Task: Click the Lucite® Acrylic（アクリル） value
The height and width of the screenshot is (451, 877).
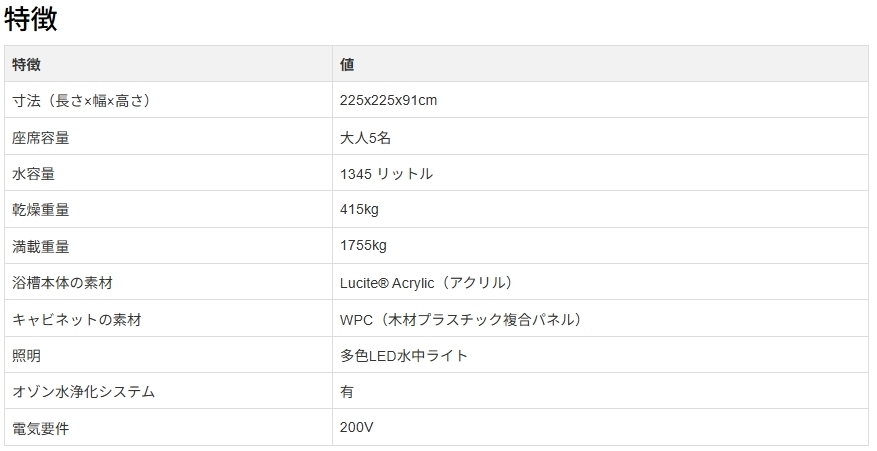Action: tap(426, 283)
